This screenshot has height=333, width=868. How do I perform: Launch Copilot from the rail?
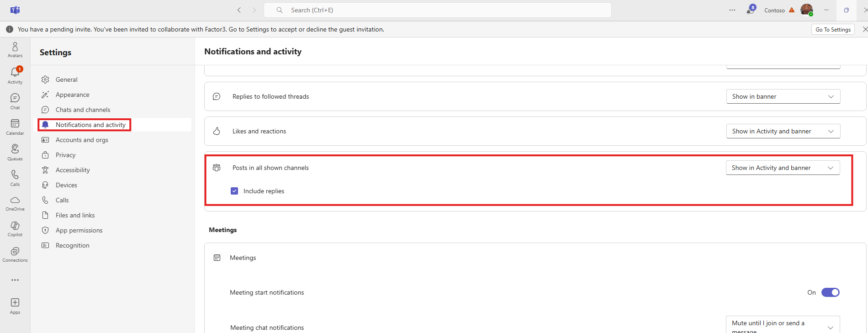pyautogui.click(x=15, y=229)
